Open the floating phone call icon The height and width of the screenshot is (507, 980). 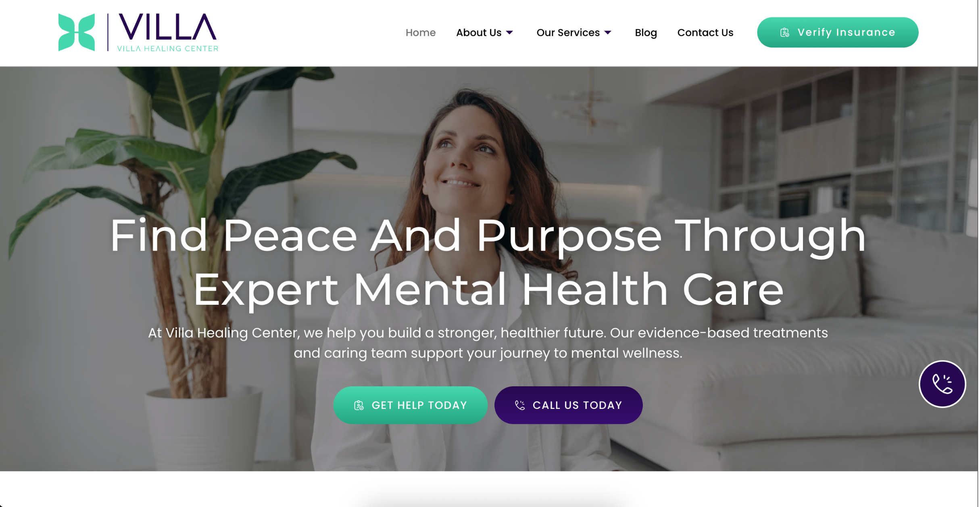942,384
